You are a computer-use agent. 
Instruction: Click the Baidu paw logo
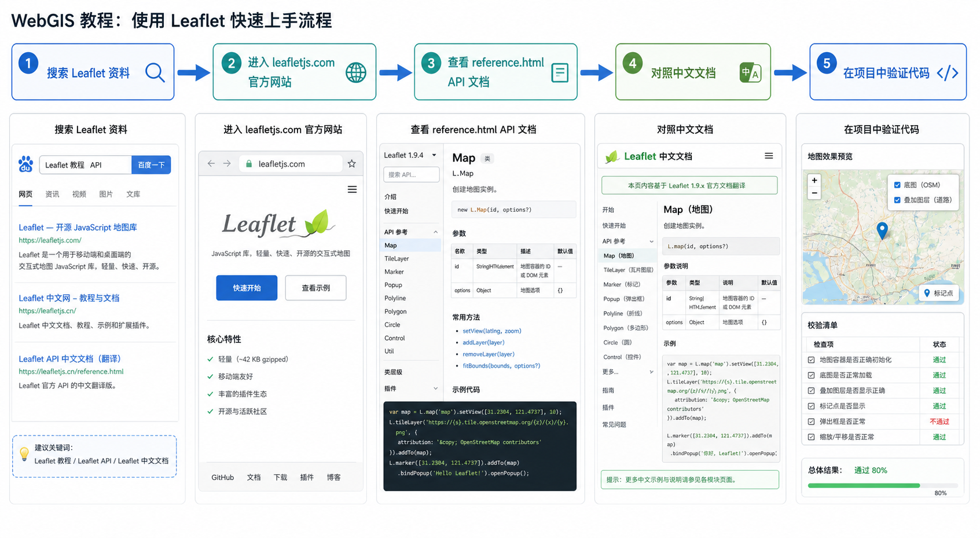pyautogui.click(x=25, y=164)
